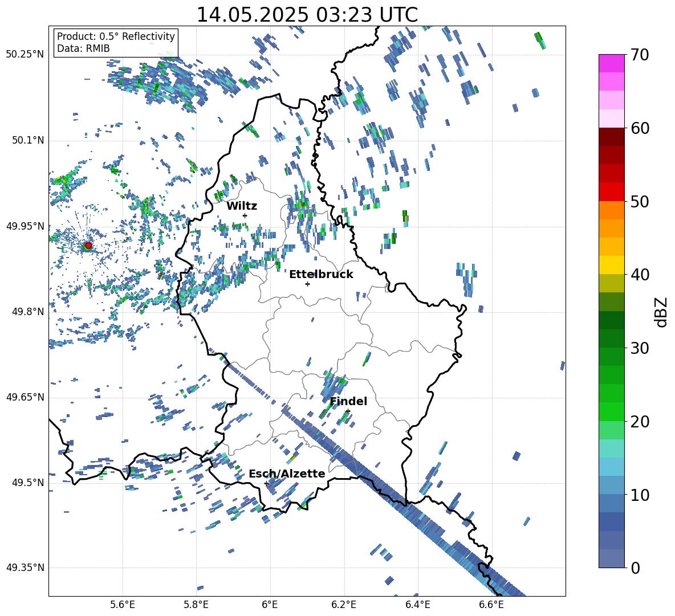This screenshot has height=616, width=675.
Task: Click the colorbar tick label 60
Action: pyautogui.click(x=640, y=128)
